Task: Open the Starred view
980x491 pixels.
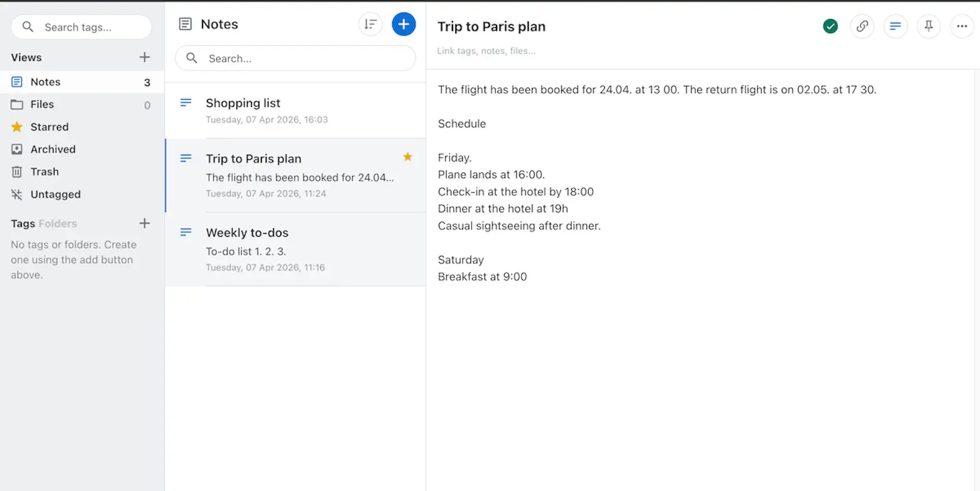Action: tap(48, 127)
